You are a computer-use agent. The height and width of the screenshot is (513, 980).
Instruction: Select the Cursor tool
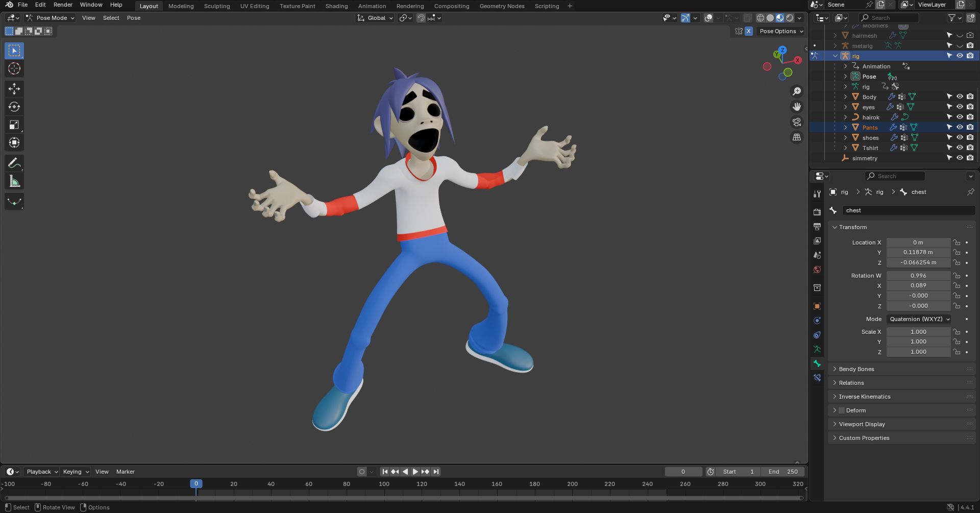click(14, 69)
